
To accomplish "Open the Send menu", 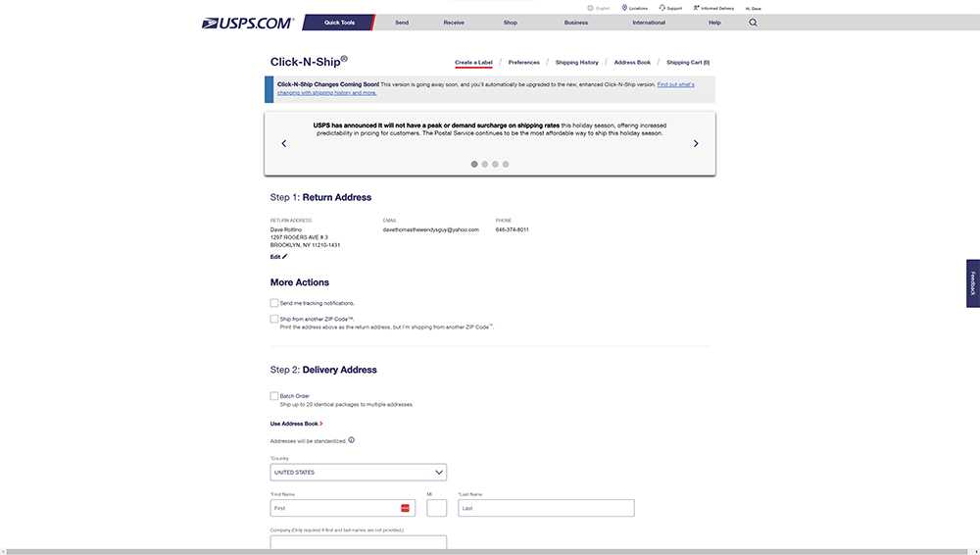I will tap(402, 23).
